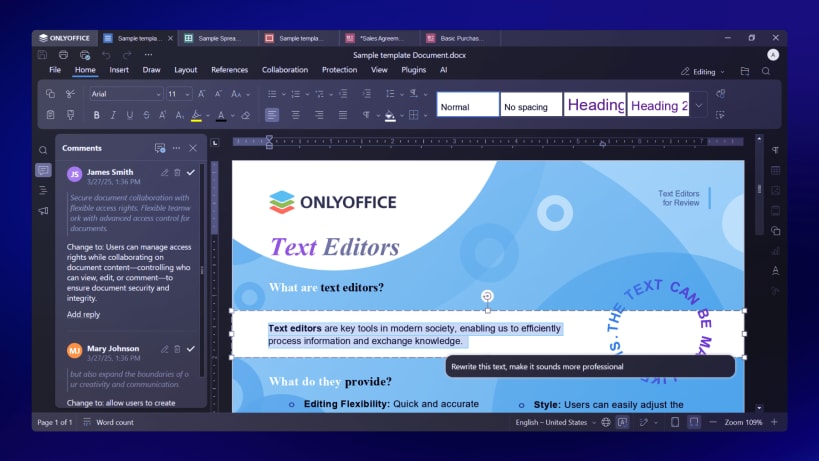Screen dimensions: 819x461
Task: Open the Editing mode dropdown
Action: coord(703,72)
